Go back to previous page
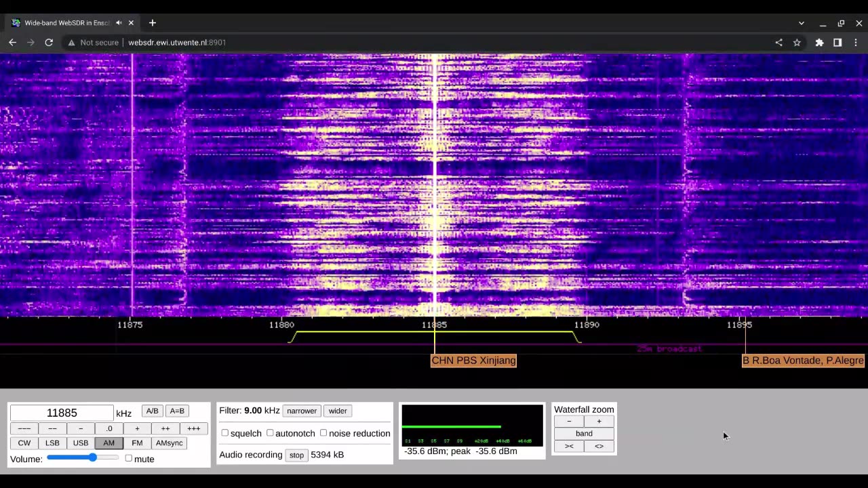Screen dimensions: 868x488 click(x=12, y=42)
